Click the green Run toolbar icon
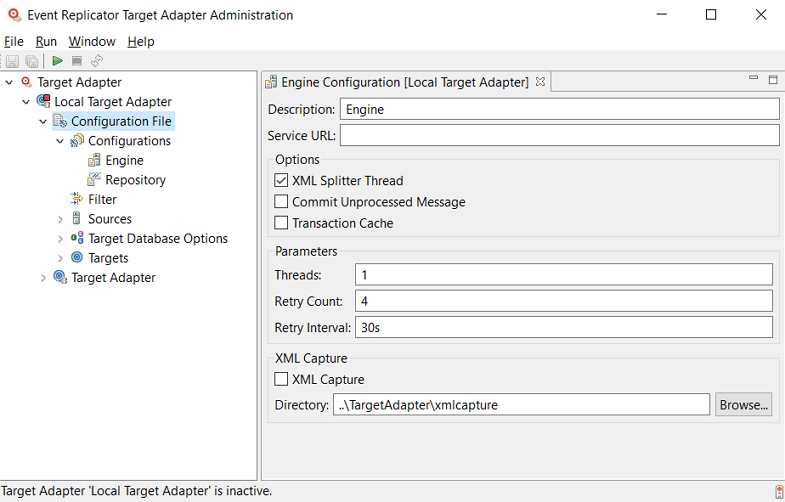Image resolution: width=785 pixels, height=502 pixels. tap(58, 61)
